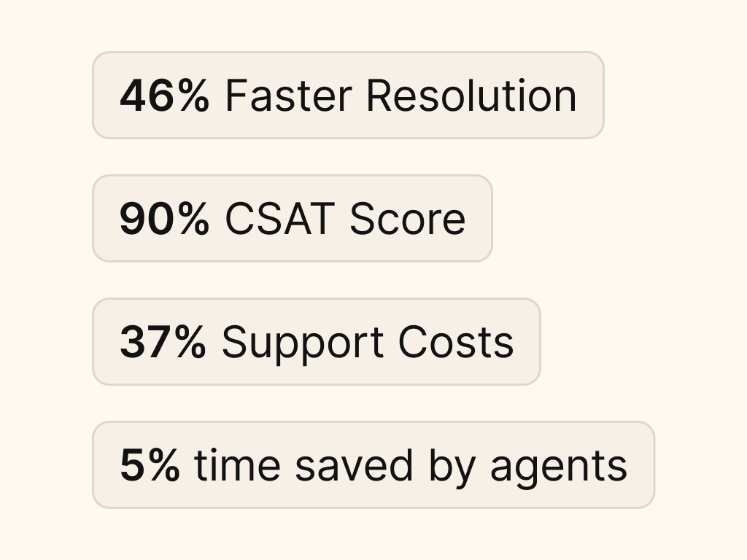The height and width of the screenshot is (560, 747).
Task: Select the 90% CSAT Score badge
Action: pyautogui.click(x=292, y=219)
